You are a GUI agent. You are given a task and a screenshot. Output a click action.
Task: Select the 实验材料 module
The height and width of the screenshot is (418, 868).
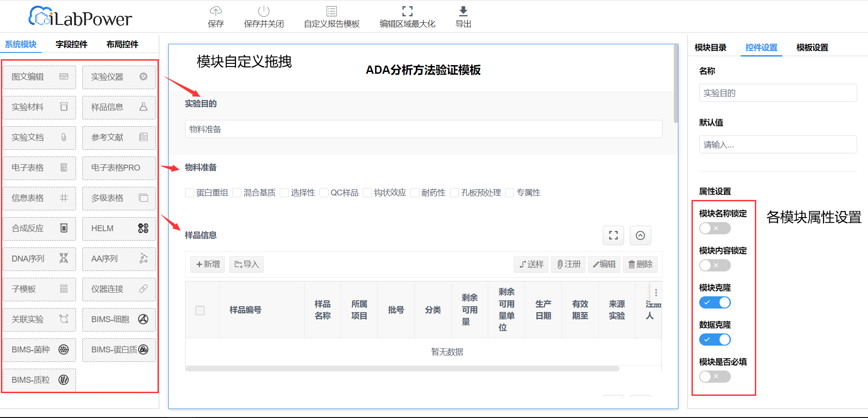40,107
